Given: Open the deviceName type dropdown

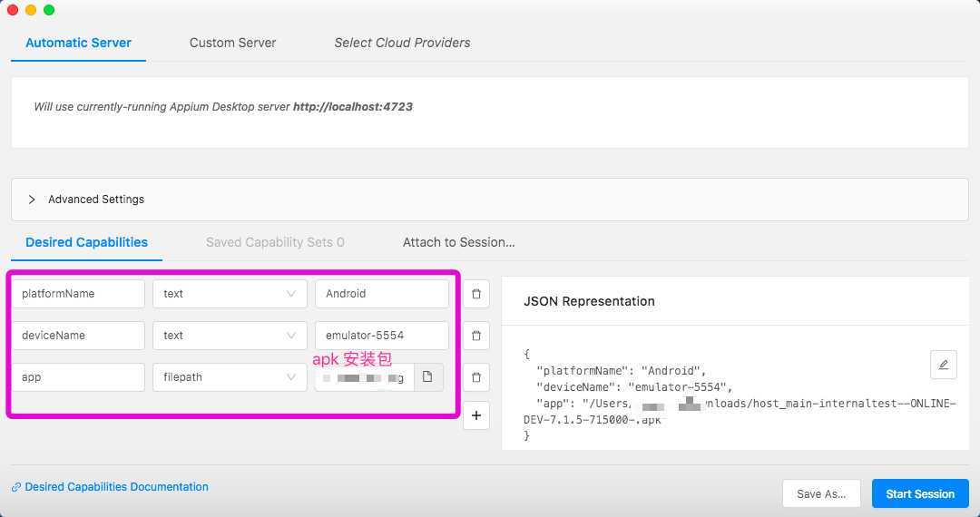Looking at the screenshot, I should coord(230,336).
